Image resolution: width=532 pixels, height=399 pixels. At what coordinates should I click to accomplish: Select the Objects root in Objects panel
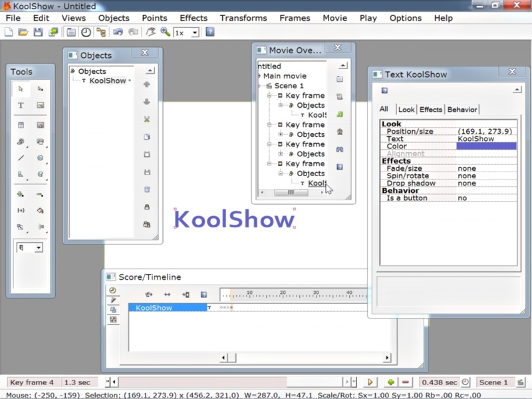(x=92, y=71)
